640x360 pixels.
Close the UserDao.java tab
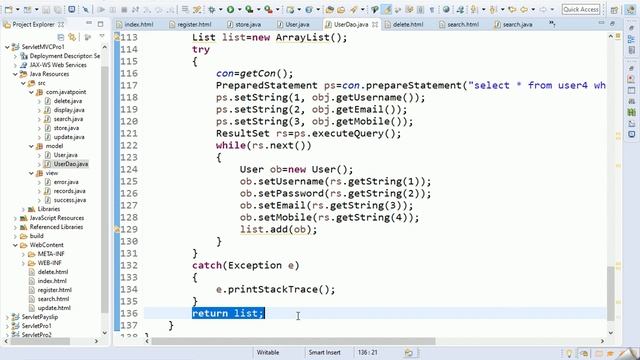pyautogui.click(x=375, y=24)
